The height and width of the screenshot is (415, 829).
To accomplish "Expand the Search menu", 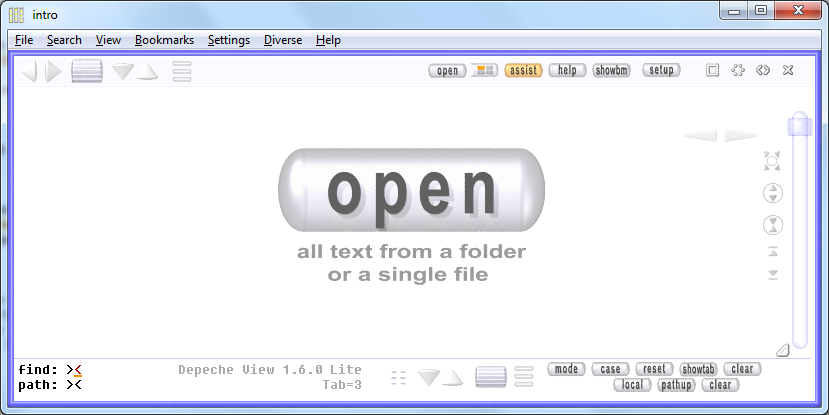I will 64,40.
